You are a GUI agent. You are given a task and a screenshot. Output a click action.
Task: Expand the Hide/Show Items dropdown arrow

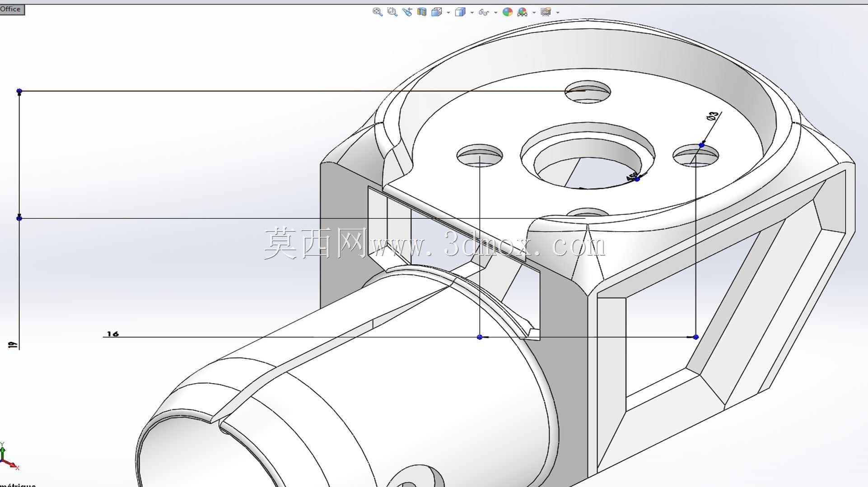point(496,13)
